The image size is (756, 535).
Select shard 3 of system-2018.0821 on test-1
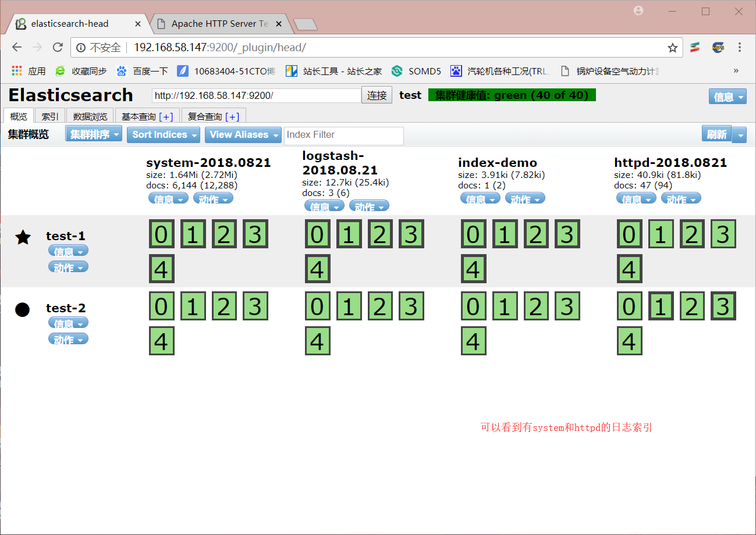click(x=255, y=234)
